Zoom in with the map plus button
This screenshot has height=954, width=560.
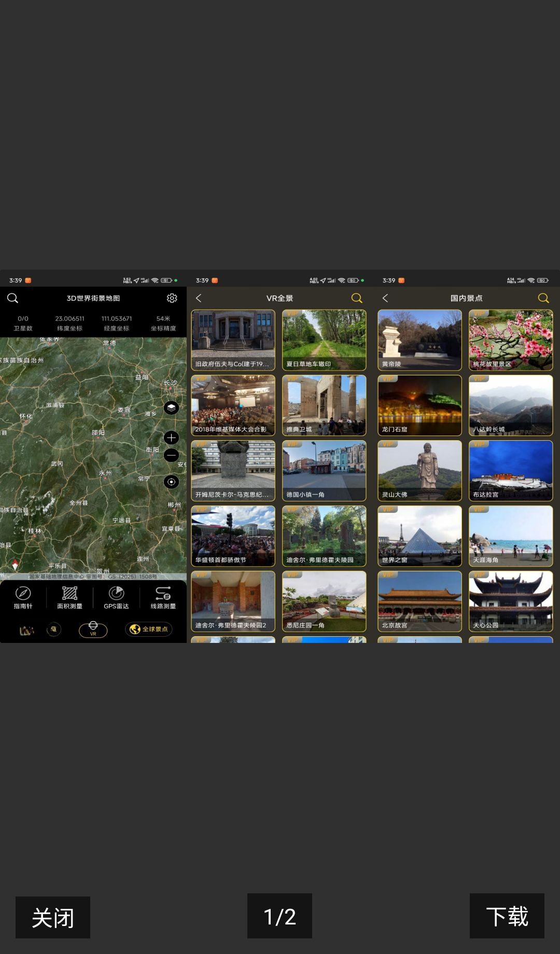[x=172, y=438]
